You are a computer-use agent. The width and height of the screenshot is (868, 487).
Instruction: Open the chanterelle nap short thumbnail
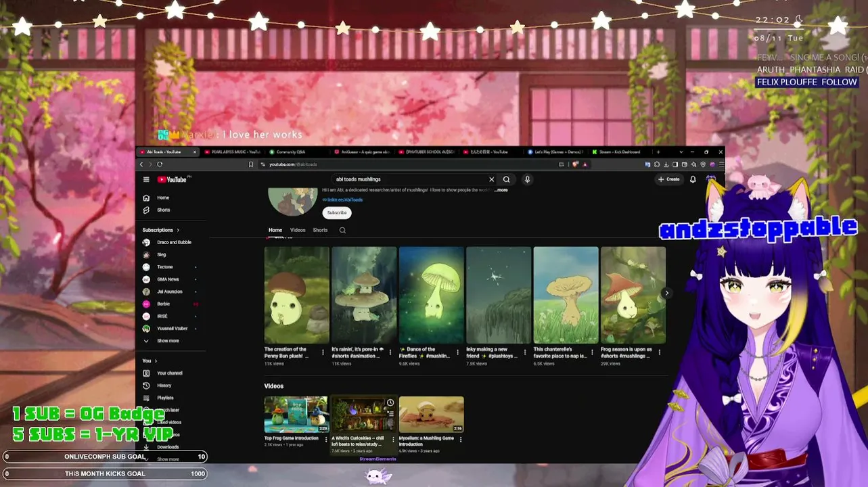click(x=566, y=295)
